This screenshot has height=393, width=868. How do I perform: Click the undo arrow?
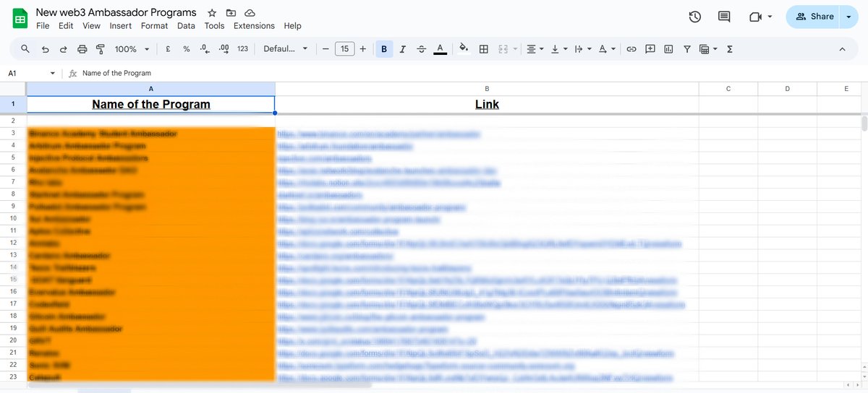[46, 49]
